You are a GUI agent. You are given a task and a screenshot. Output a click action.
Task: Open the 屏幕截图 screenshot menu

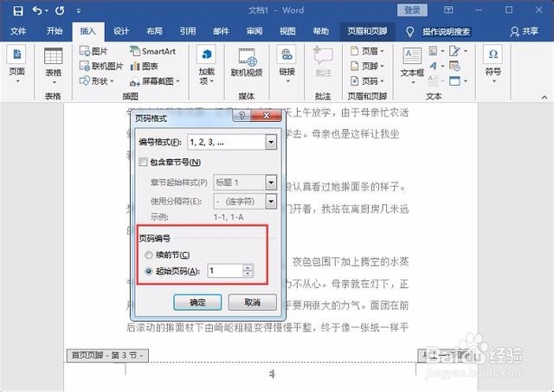coord(155,82)
